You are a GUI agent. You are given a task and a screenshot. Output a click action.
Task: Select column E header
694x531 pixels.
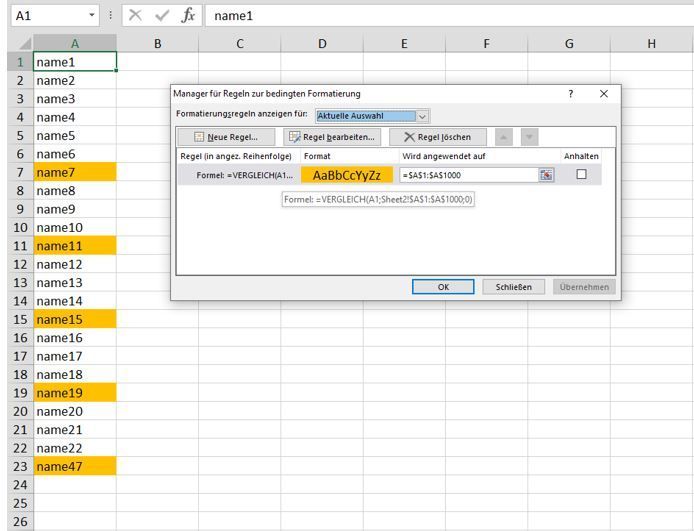click(404, 43)
